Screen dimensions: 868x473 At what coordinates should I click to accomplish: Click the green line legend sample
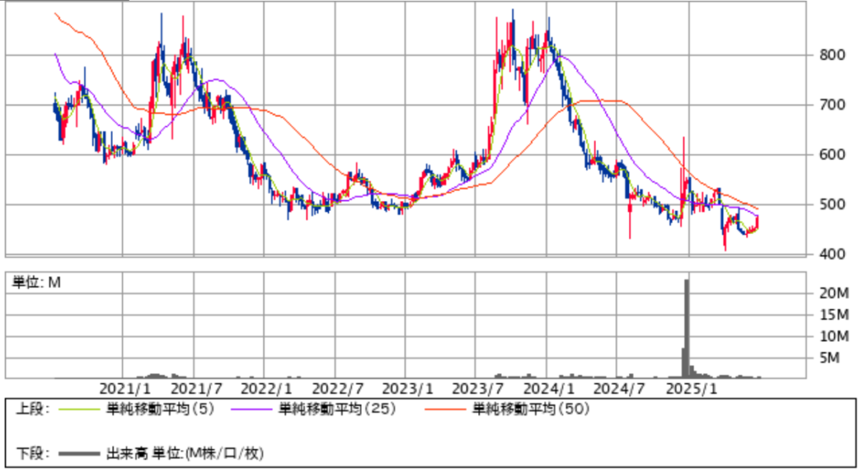[79, 410]
